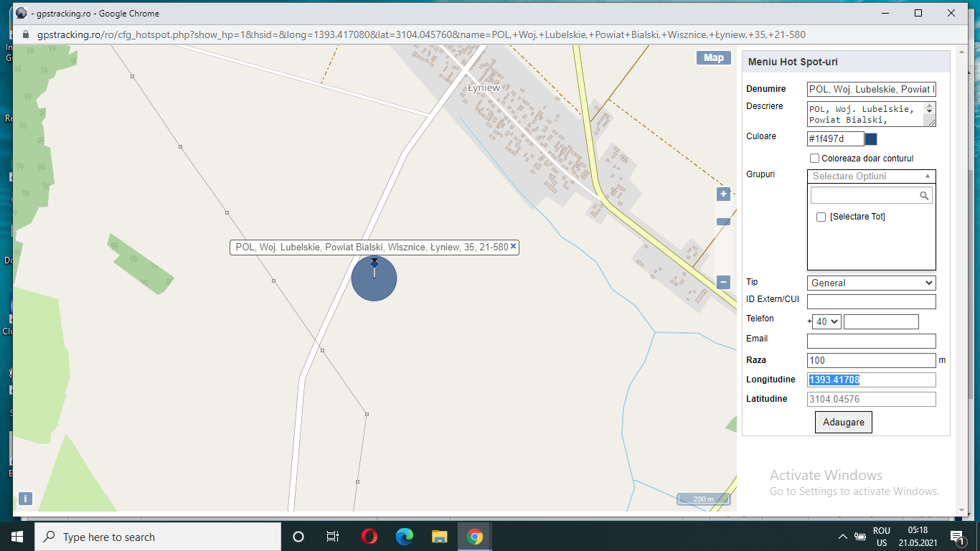This screenshot has width=980, height=551.
Task: Open File Explorer from taskbar
Action: pyautogui.click(x=440, y=537)
